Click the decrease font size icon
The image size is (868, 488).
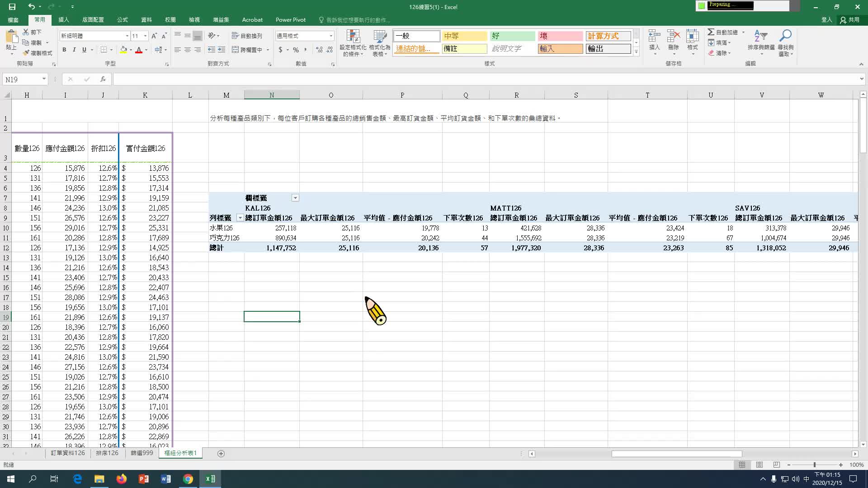(x=164, y=36)
